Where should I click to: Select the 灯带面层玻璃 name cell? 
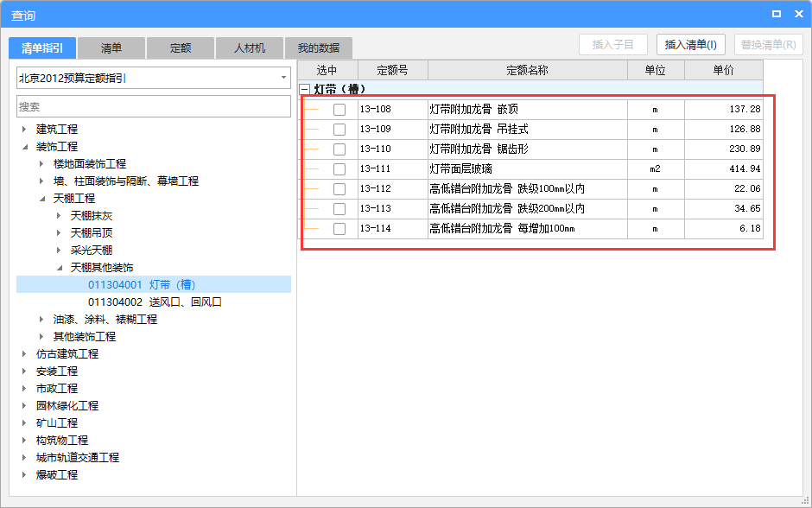tap(528, 168)
